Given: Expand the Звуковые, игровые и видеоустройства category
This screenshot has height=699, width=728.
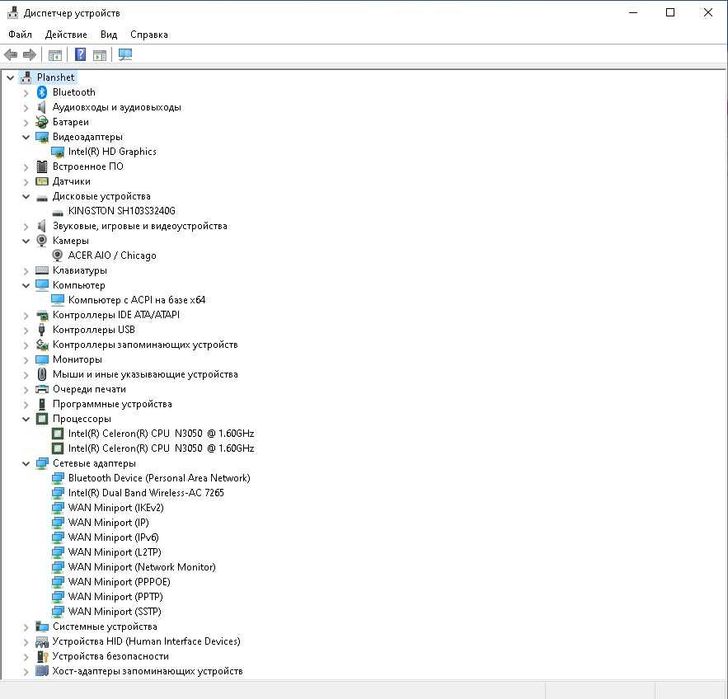Looking at the screenshot, I should 26,227.
